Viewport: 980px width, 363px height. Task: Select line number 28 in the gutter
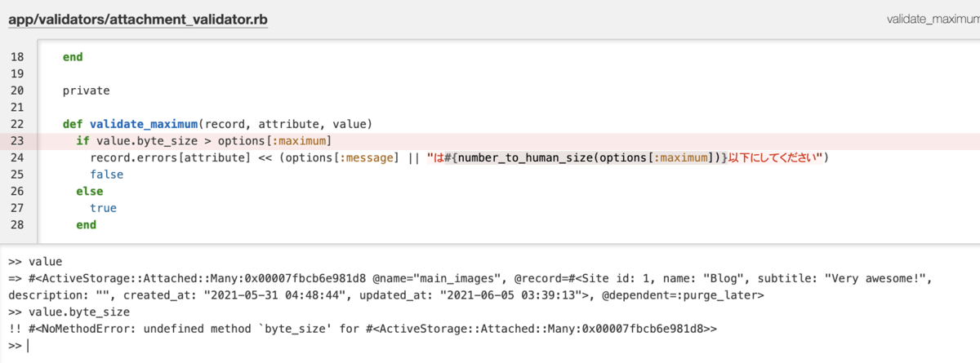click(18, 224)
